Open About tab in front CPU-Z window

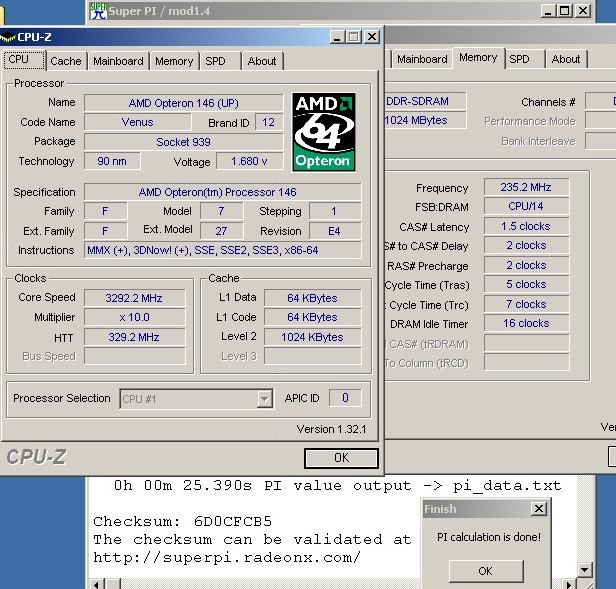[262, 61]
